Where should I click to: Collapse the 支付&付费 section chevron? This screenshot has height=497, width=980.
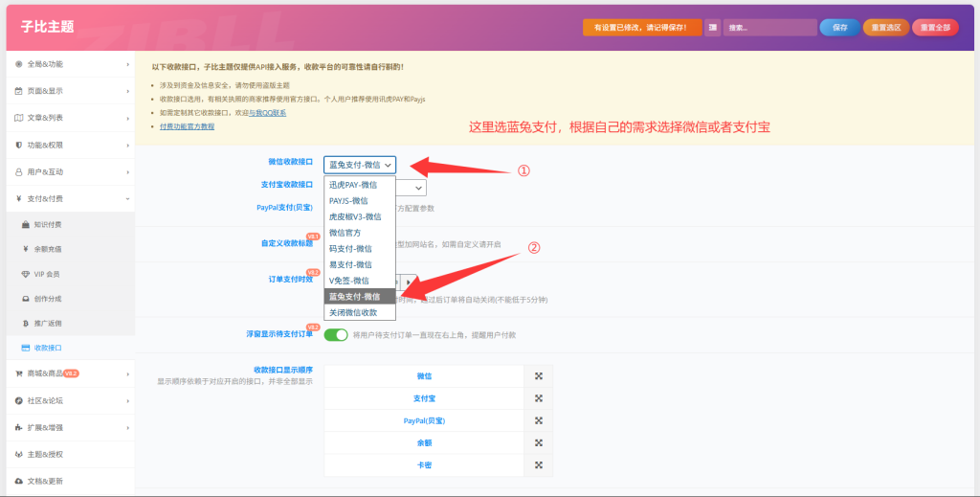click(127, 199)
